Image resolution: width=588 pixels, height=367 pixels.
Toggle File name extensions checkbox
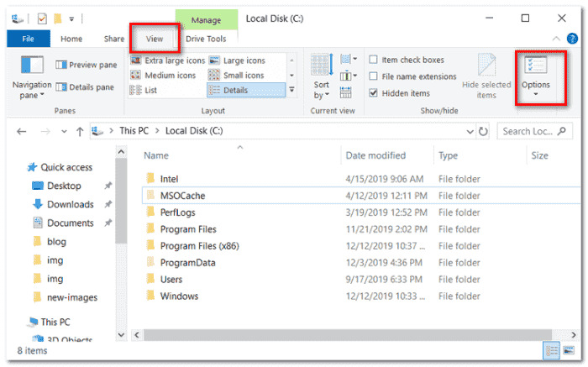tap(374, 76)
